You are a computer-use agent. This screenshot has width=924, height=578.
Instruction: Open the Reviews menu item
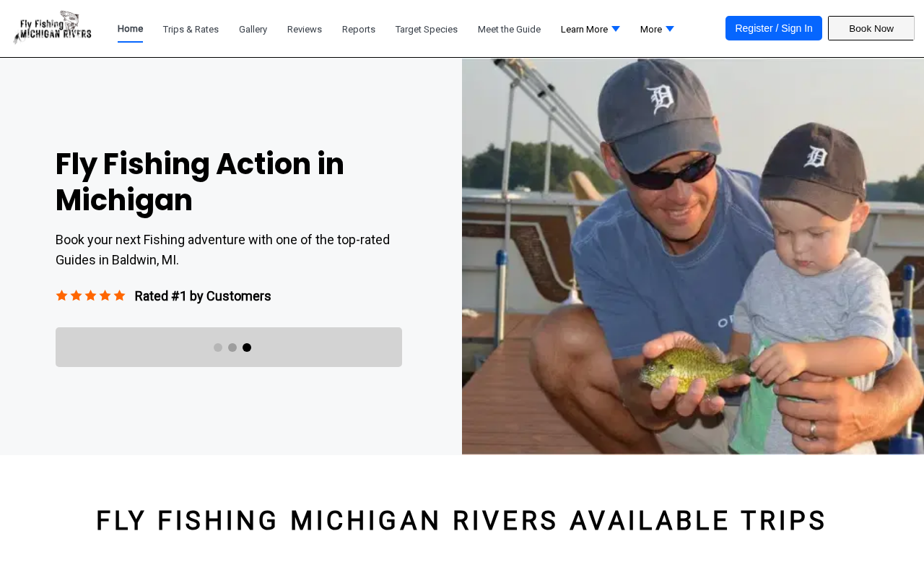305,29
